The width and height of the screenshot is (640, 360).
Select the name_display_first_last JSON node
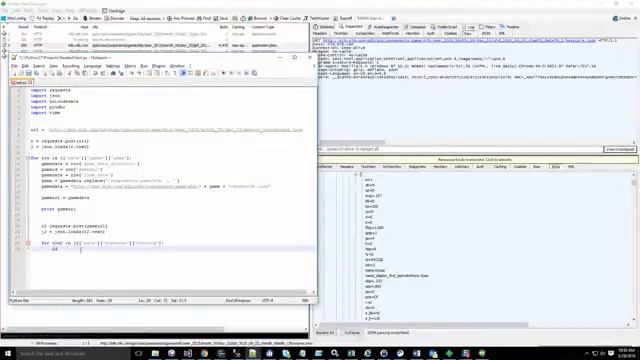[396, 276]
